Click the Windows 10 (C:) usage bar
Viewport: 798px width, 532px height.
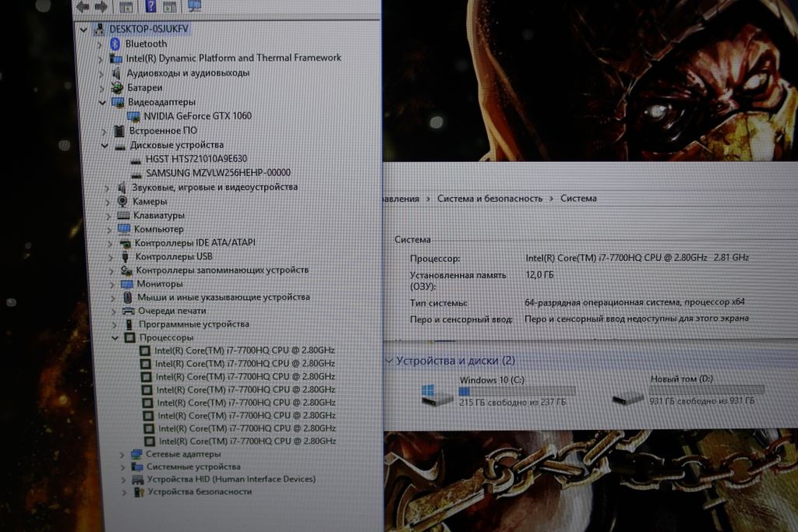(x=517, y=391)
